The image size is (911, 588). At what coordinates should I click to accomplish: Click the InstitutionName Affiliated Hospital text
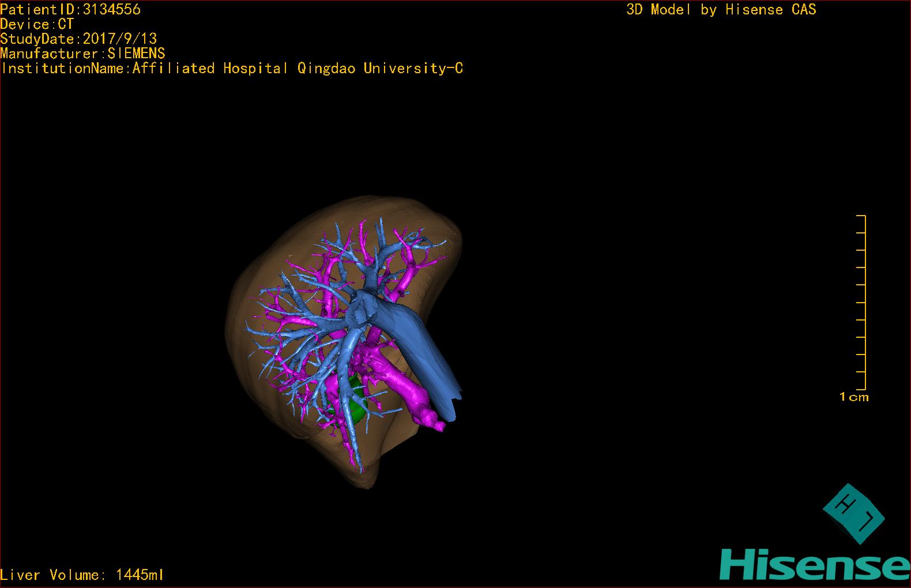point(232,68)
